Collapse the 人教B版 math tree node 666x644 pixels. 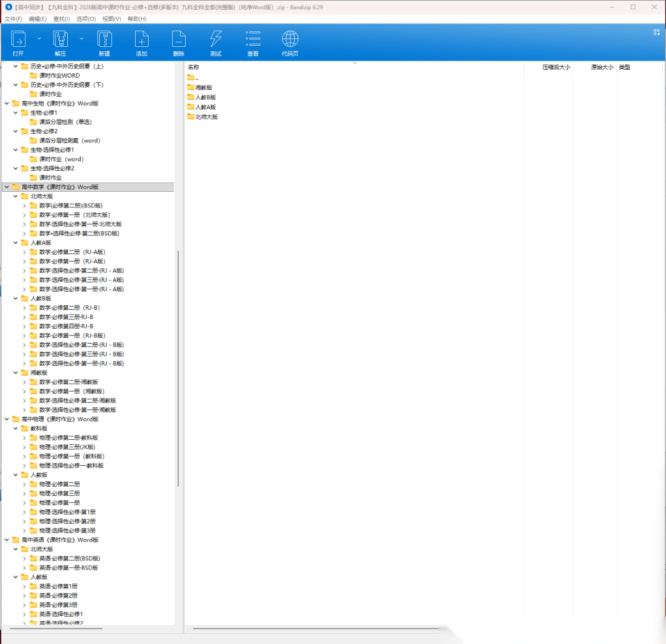point(16,299)
